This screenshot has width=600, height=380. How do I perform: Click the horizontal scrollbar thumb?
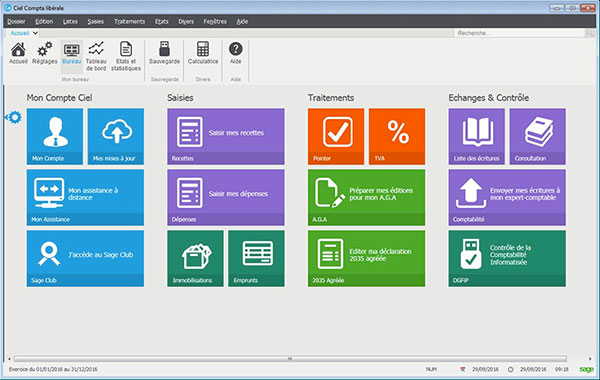[x=290, y=359]
